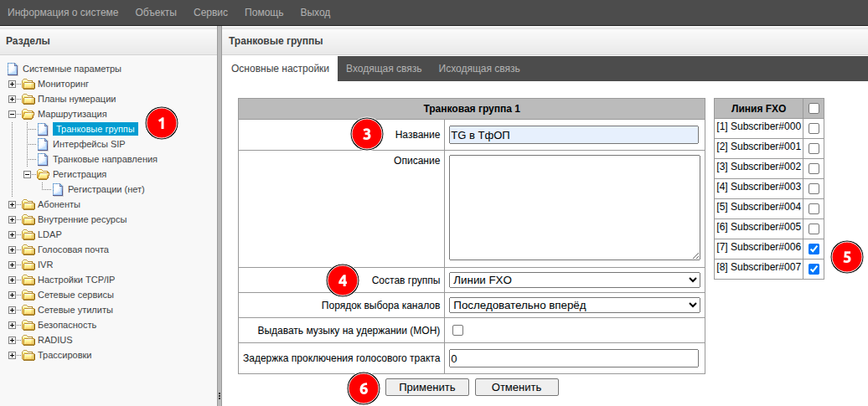The width and height of the screenshot is (868, 406).
Task: Click the Голосовая почта folder icon
Action: (x=28, y=249)
